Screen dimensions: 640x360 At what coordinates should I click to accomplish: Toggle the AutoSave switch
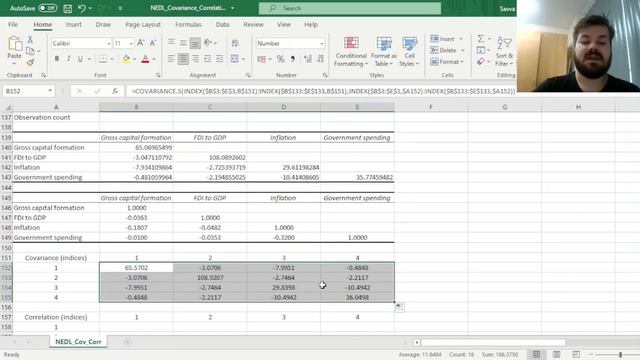(47, 8)
